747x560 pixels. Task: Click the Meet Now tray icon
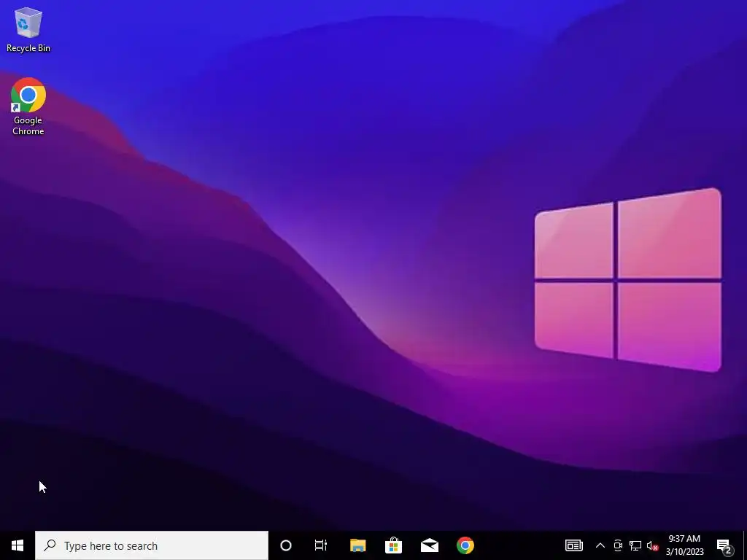click(x=618, y=545)
